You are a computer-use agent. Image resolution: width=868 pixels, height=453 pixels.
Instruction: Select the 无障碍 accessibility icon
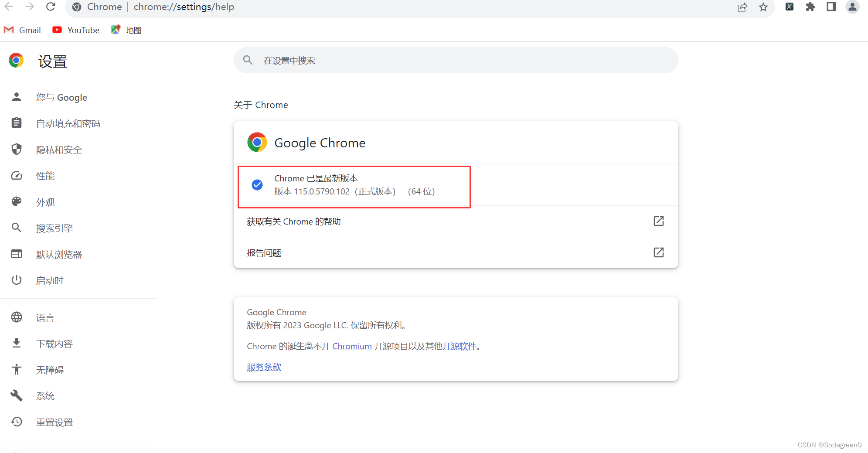click(x=17, y=369)
